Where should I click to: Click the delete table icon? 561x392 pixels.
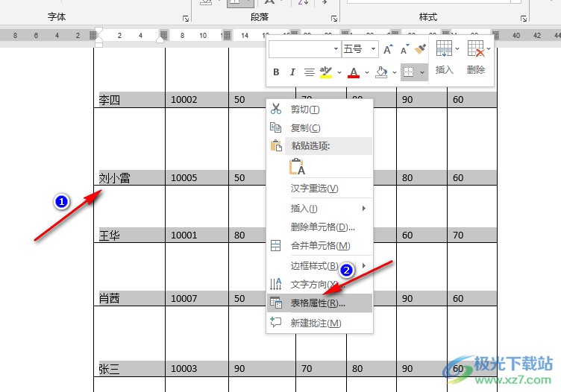coord(476,48)
